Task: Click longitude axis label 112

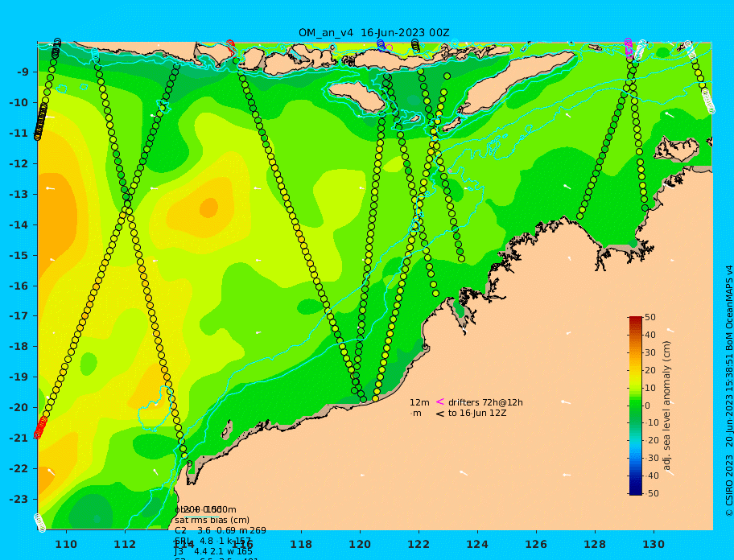Action: [125, 544]
